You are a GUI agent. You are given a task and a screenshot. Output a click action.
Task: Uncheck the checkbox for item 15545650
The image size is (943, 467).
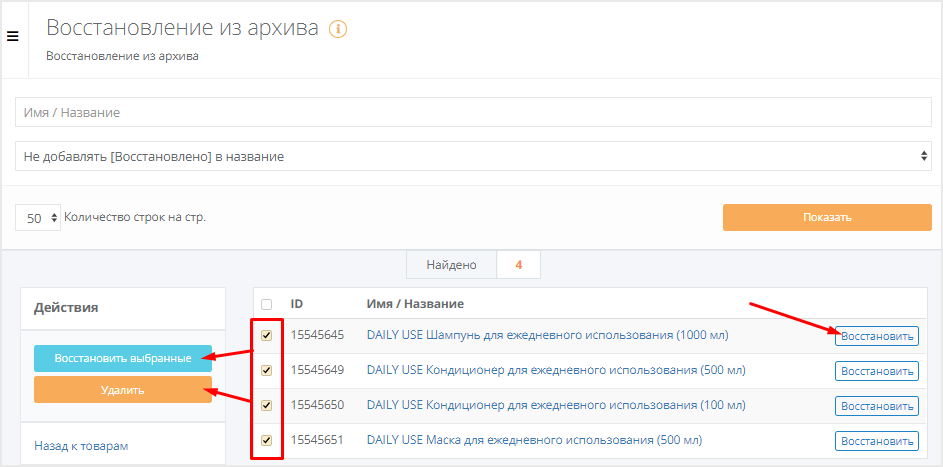pyautogui.click(x=266, y=406)
